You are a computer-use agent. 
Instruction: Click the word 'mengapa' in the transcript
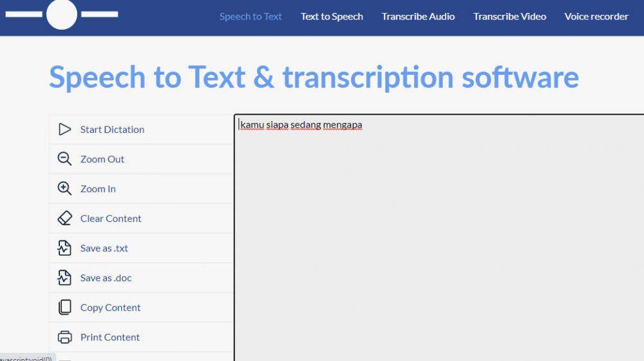tap(343, 124)
